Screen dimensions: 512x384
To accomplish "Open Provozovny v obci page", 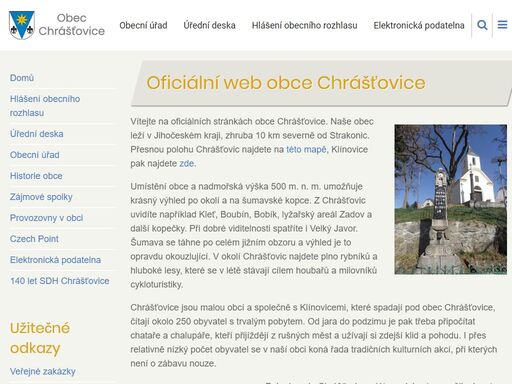I will [46, 218].
